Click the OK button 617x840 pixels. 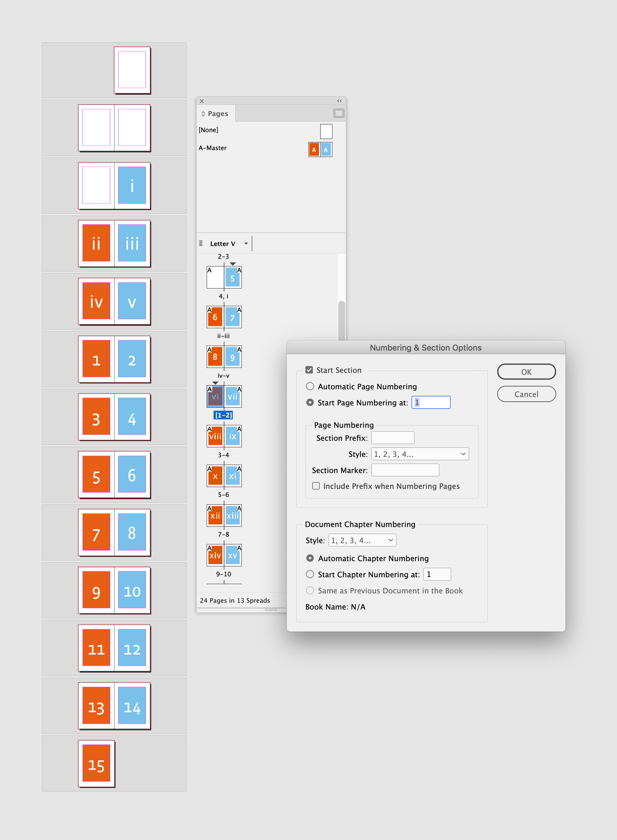coord(526,372)
